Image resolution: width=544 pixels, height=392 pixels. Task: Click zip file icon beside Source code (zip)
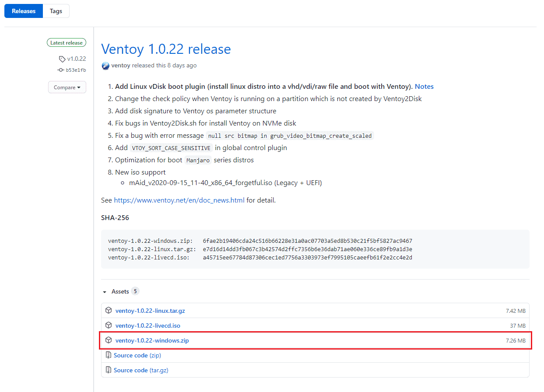[x=109, y=355]
